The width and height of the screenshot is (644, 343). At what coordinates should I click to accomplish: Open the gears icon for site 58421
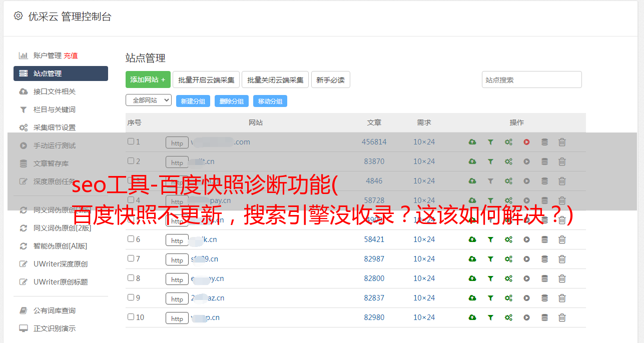508,239
